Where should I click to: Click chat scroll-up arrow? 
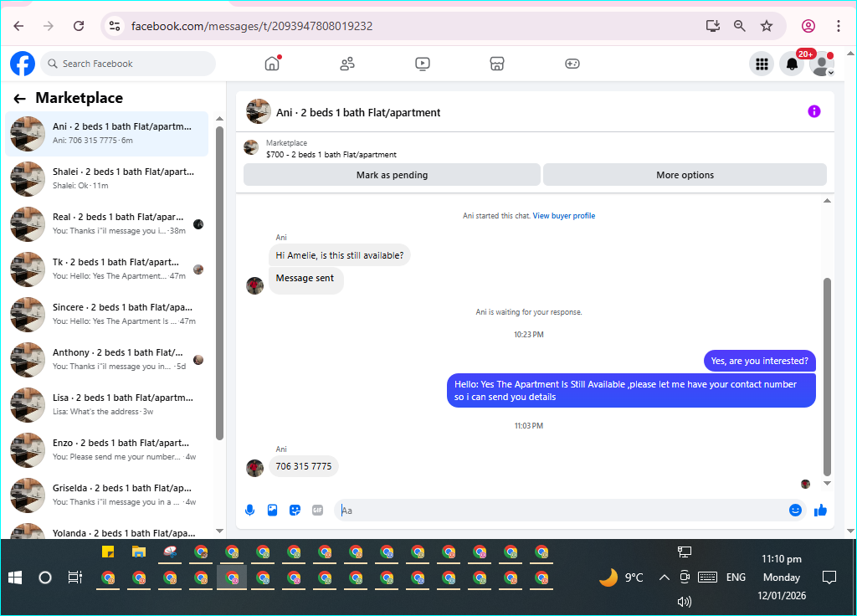coord(827,201)
